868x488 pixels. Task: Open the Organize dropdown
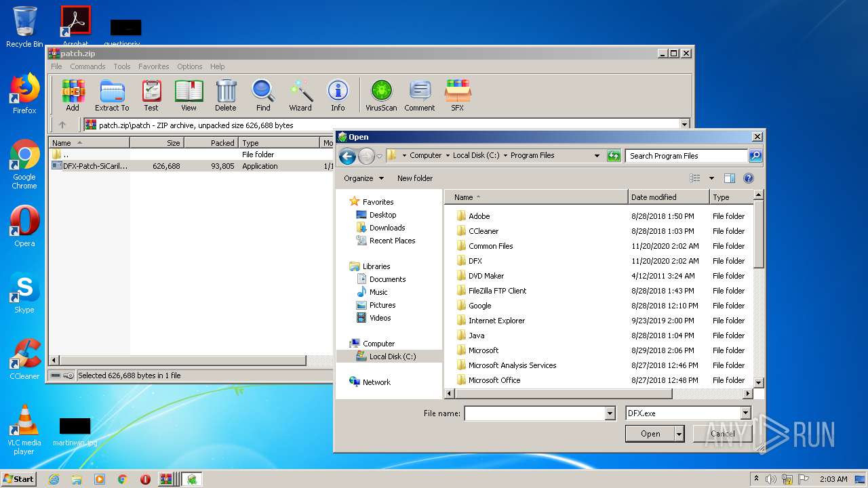[363, 178]
